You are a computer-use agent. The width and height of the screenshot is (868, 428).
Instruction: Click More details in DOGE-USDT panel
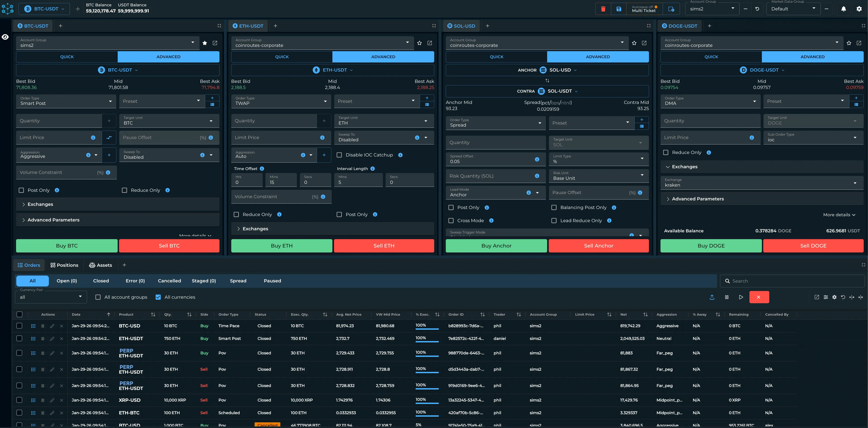(839, 215)
